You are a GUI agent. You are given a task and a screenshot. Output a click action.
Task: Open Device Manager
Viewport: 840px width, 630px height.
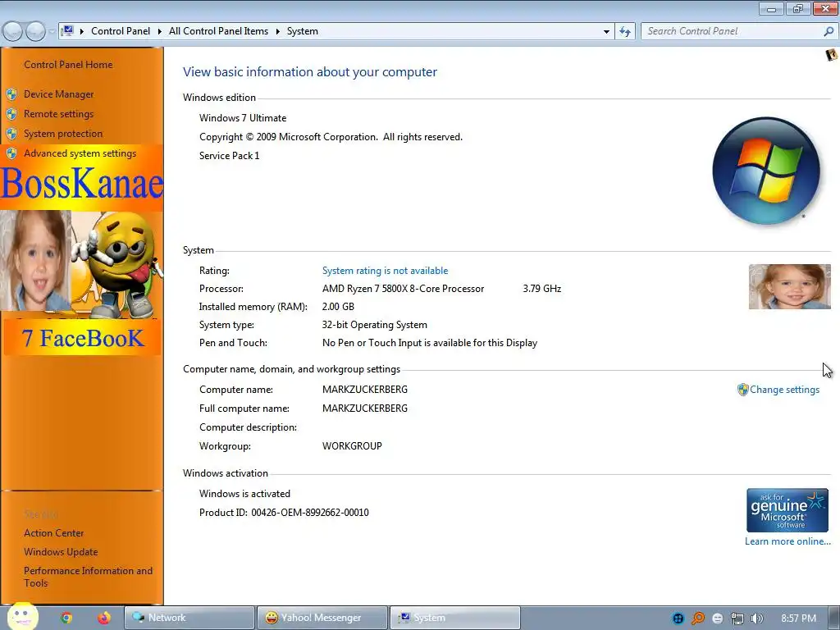[58, 94]
